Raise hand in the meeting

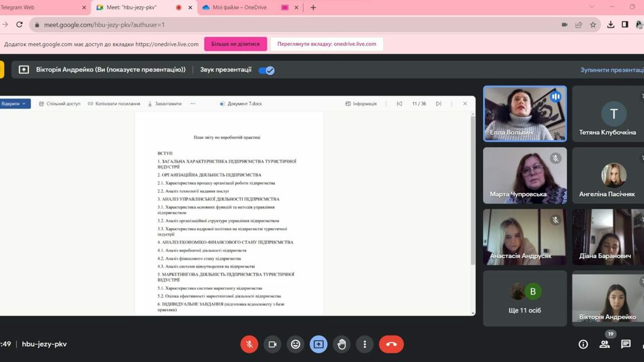click(342, 344)
